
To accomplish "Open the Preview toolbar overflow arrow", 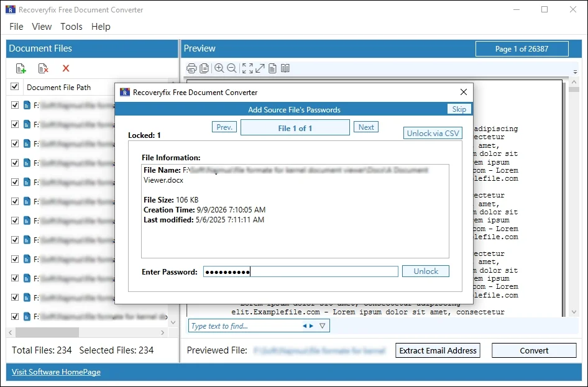I will pyautogui.click(x=575, y=71).
